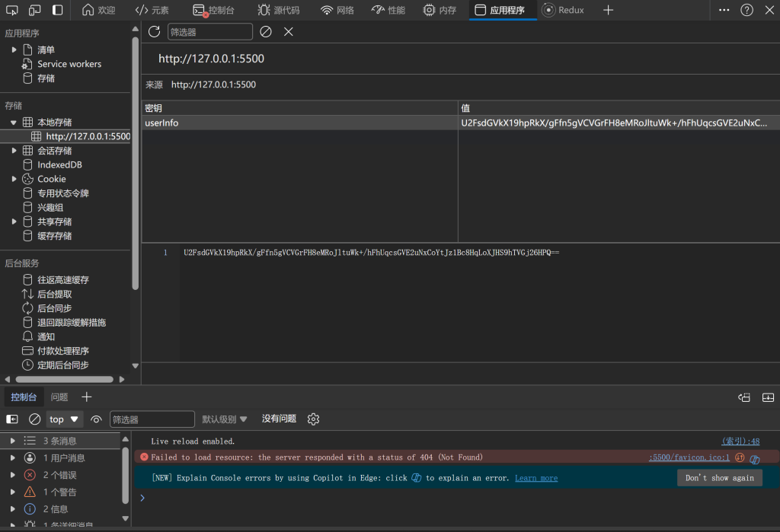Expand the Cookie tree node
Viewport: 780px width, 532px height.
tap(14, 179)
